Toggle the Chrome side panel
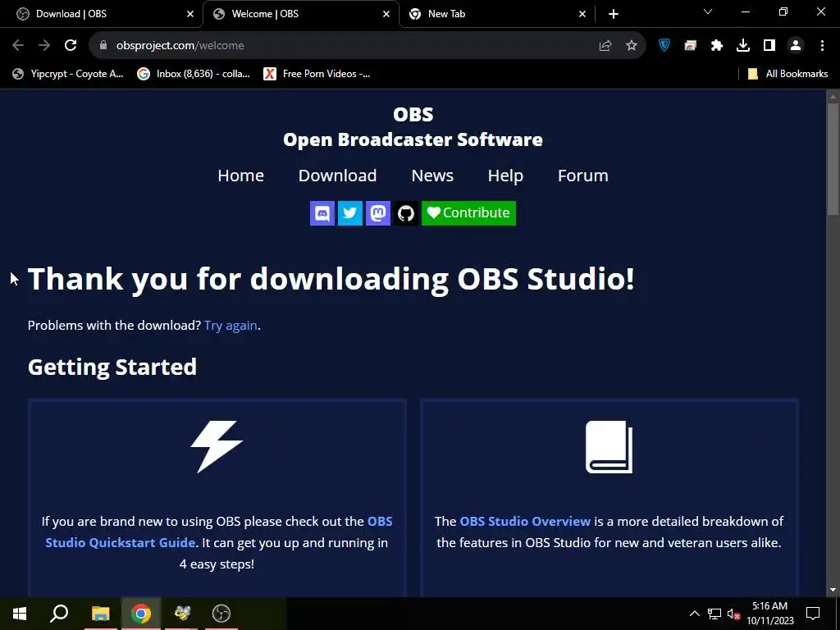This screenshot has width=840, height=630. 769,46
